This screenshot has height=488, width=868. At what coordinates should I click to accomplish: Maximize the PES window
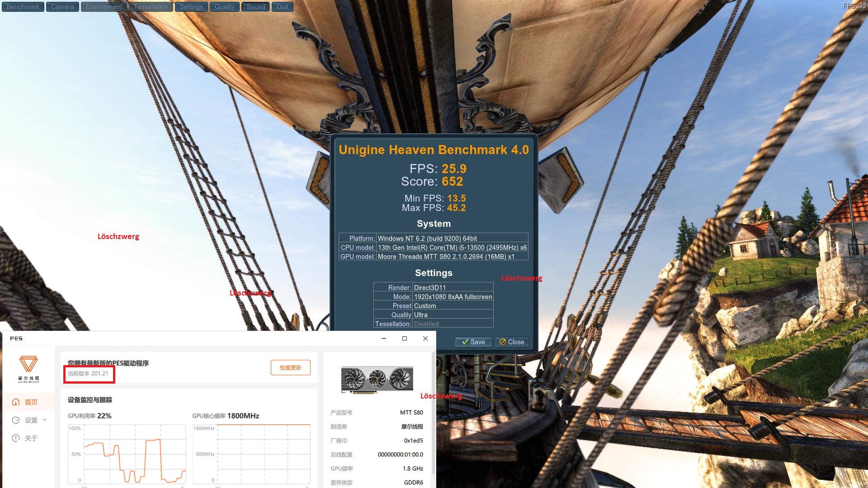click(405, 338)
